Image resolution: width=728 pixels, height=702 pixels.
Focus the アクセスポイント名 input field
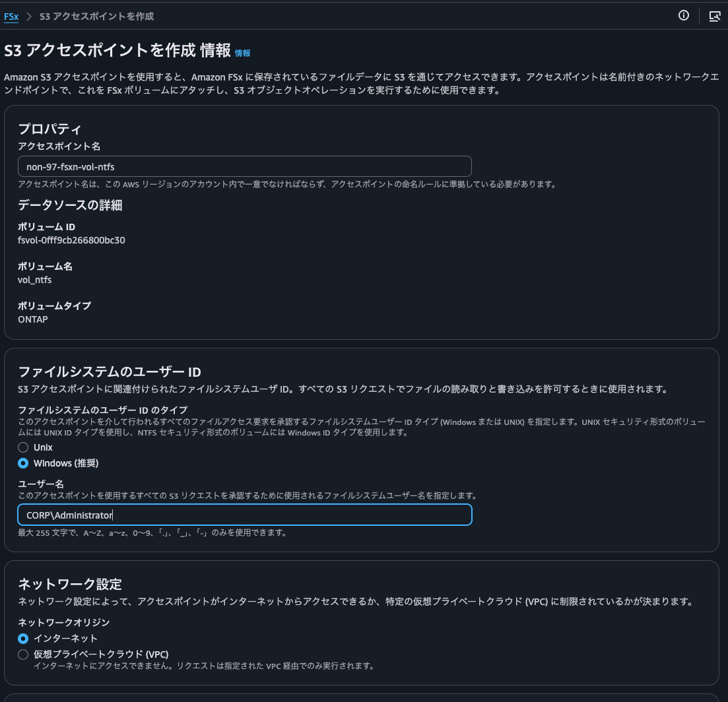tap(244, 166)
